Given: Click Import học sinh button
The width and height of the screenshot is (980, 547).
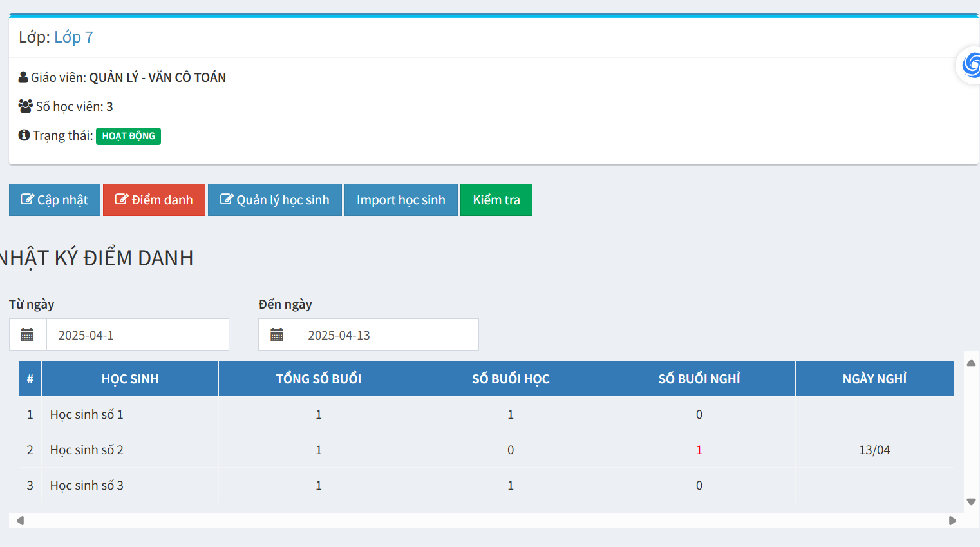Looking at the screenshot, I should pyautogui.click(x=400, y=200).
